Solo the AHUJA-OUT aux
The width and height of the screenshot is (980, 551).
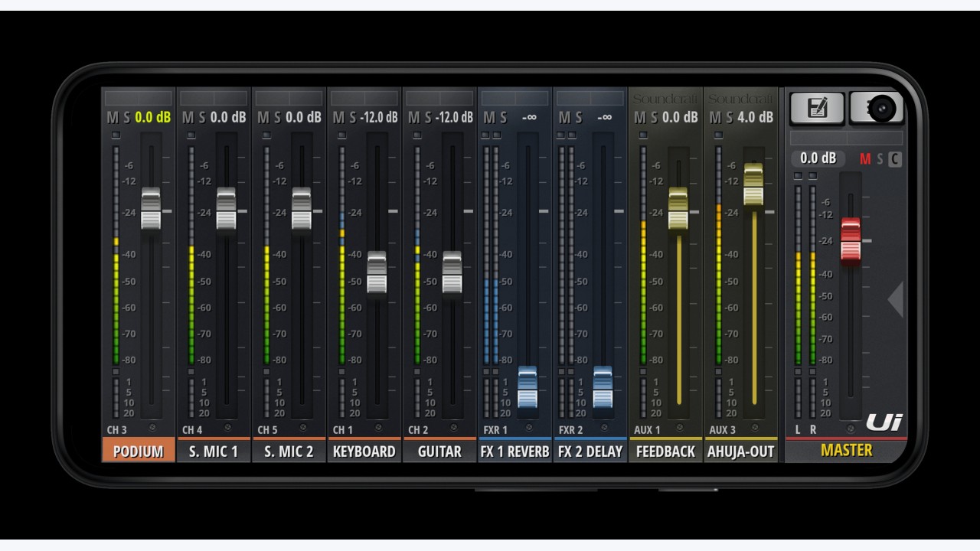click(x=730, y=118)
